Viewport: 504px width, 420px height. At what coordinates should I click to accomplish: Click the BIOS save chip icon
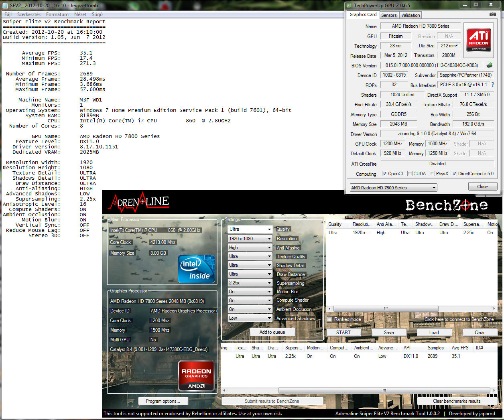[490, 65]
